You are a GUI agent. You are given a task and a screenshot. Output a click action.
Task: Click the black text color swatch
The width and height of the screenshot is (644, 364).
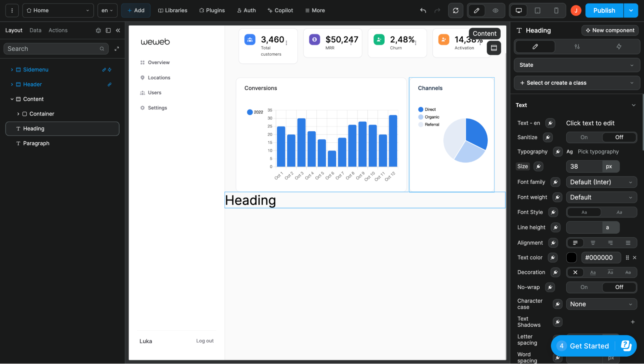pos(571,257)
